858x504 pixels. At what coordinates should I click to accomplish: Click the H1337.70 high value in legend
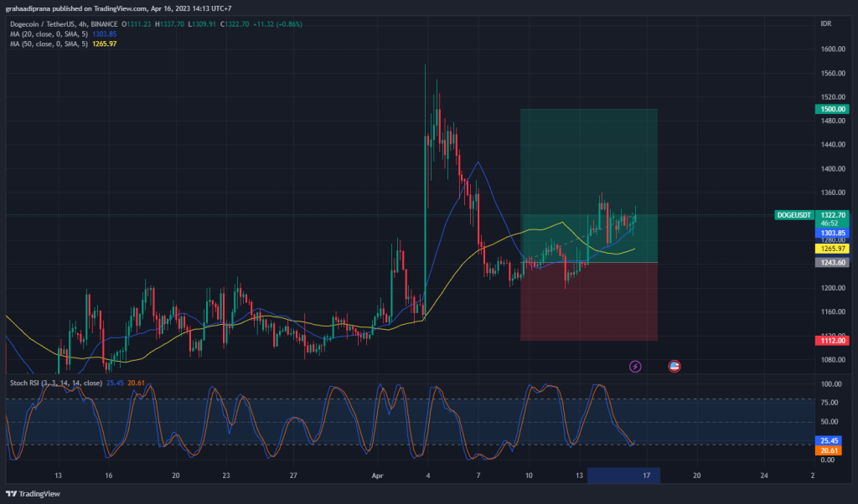tap(169, 24)
